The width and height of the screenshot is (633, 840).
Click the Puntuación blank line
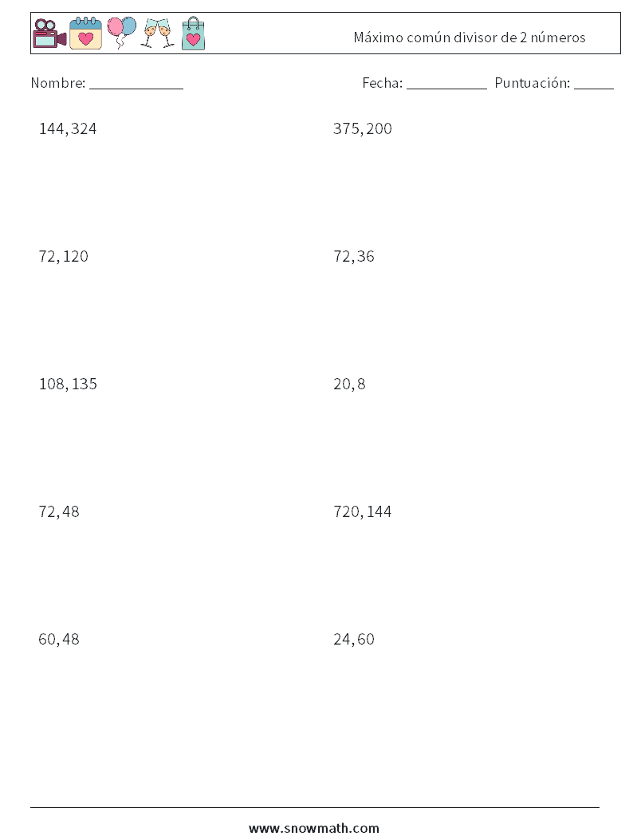[594, 88]
